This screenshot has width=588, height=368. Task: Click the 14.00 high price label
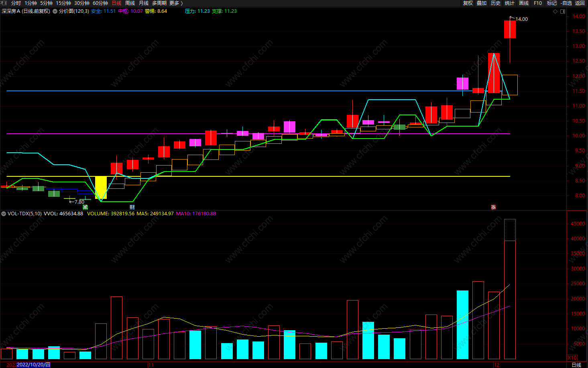(x=521, y=19)
